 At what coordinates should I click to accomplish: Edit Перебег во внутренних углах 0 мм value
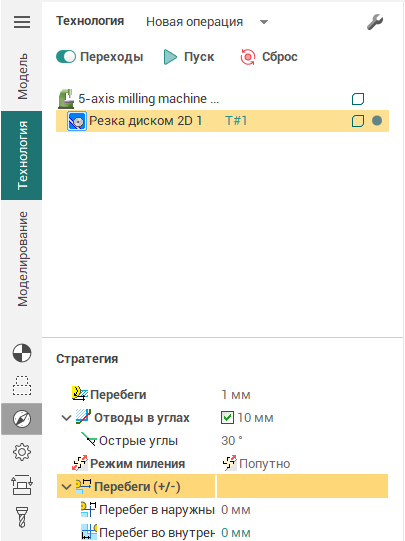[x=236, y=533]
